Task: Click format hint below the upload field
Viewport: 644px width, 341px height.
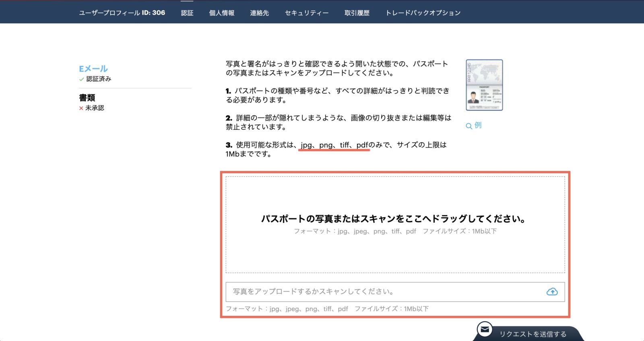Action: tap(327, 309)
